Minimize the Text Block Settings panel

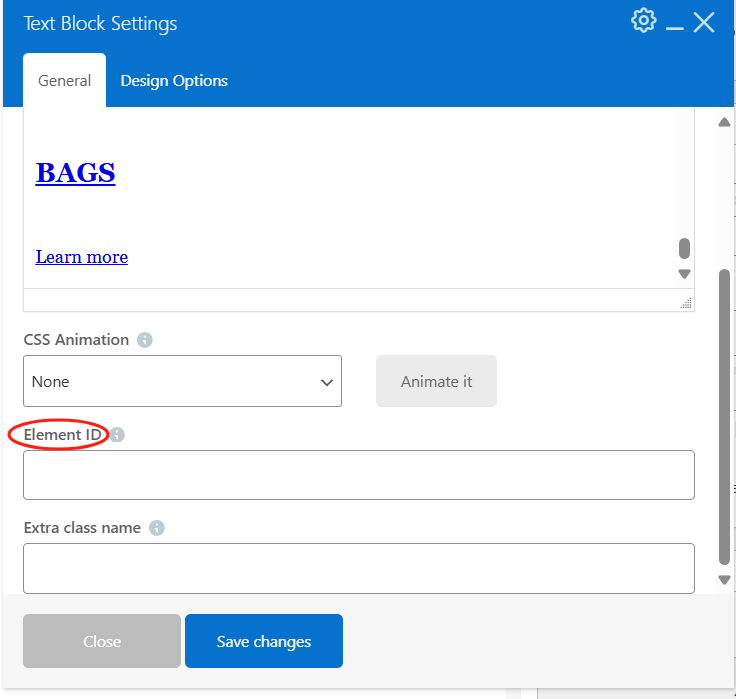[675, 24]
